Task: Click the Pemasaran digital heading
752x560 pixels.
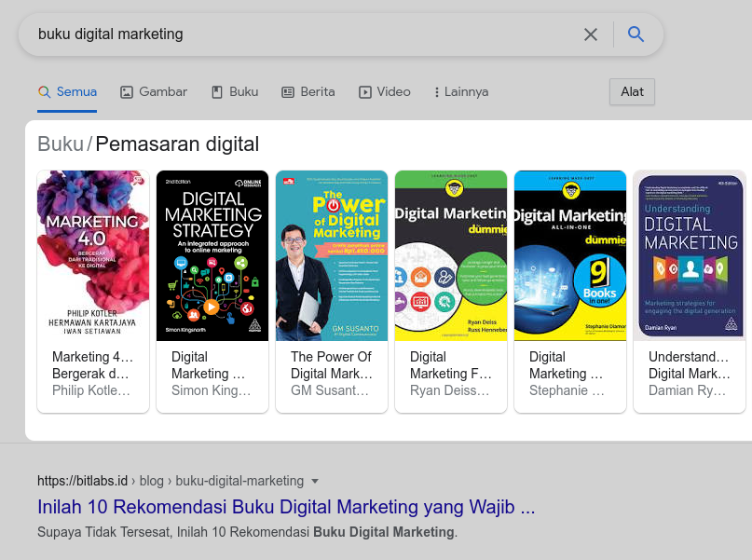Action: 177,144
